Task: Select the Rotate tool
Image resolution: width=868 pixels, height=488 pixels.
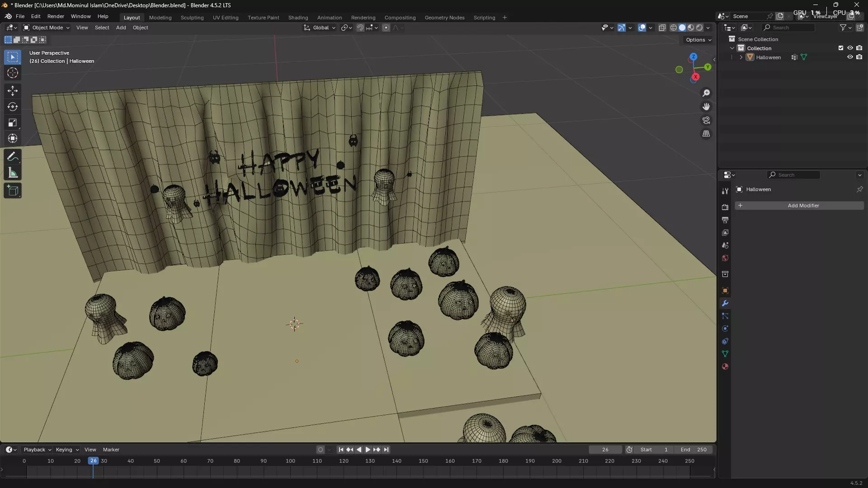Action: 13,107
